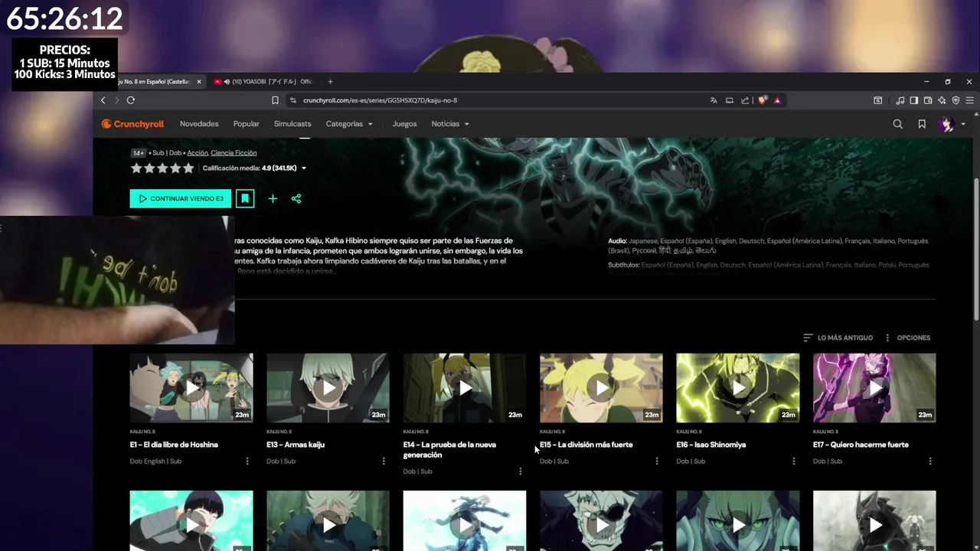The image size is (980, 551).
Task: Go to Novedades in the navigation bar
Action: [199, 124]
